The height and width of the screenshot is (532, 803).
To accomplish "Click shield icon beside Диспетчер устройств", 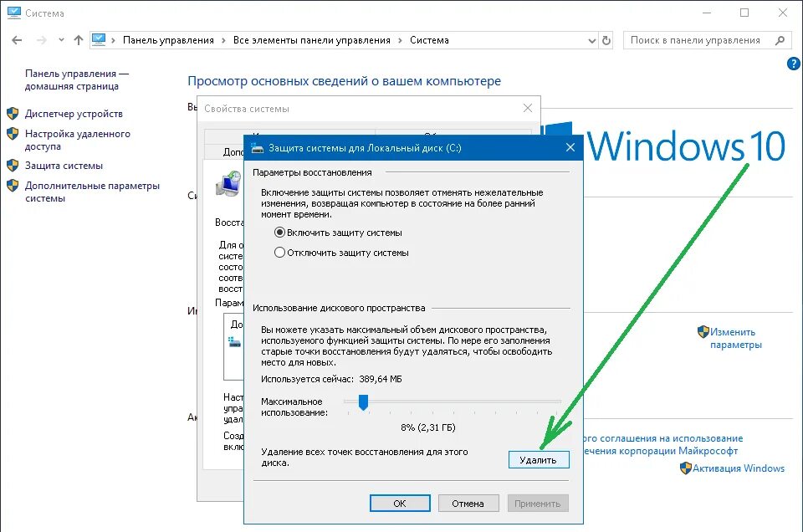I will click(13, 113).
